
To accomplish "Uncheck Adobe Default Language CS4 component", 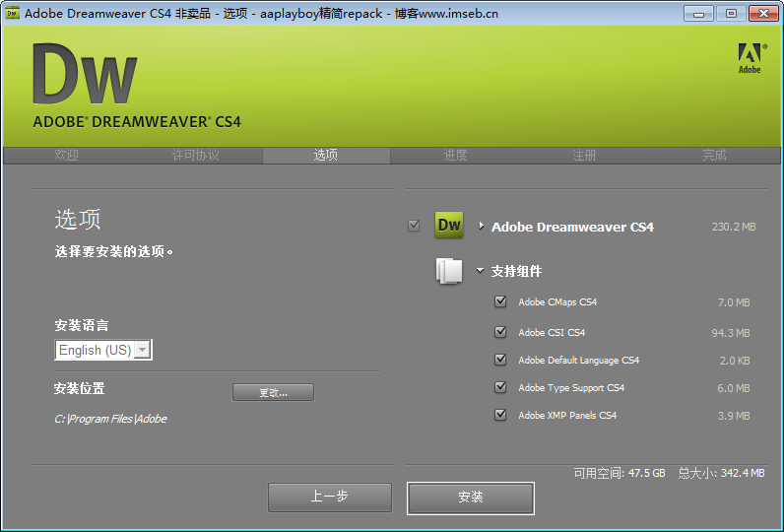I will pos(500,360).
